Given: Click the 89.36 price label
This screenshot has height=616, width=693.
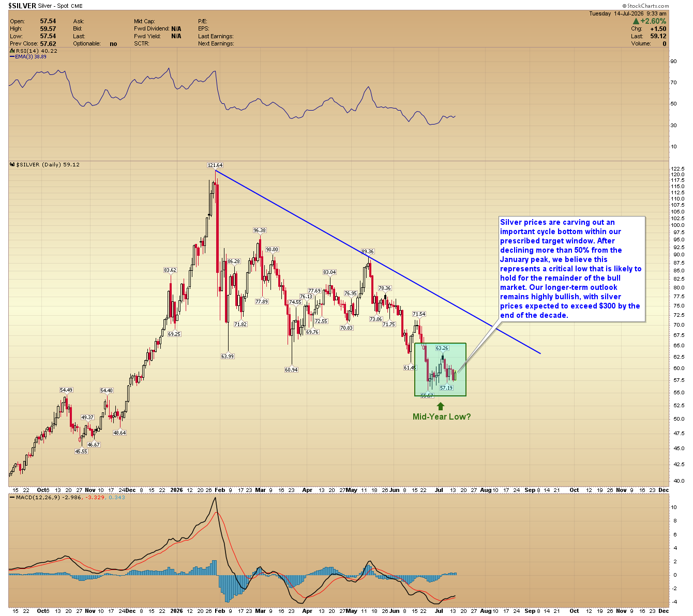Looking at the screenshot, I should pos(368,252).
